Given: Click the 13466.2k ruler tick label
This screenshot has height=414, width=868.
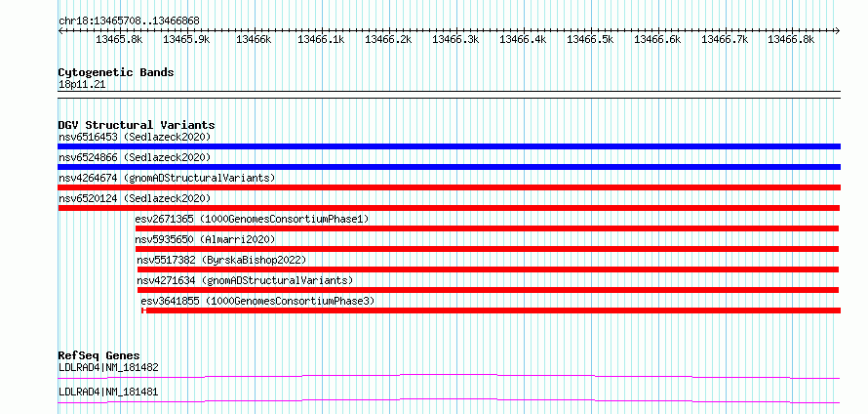Looking at the screenshot, I should click(388, 39).
